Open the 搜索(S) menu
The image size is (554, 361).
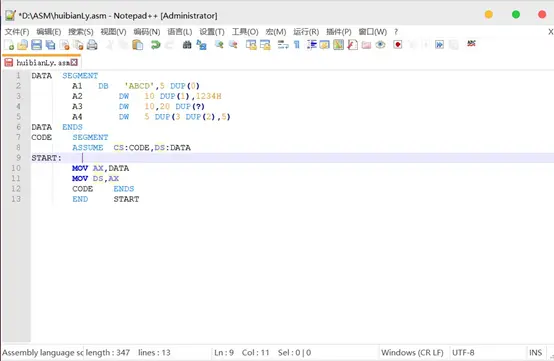81,32
